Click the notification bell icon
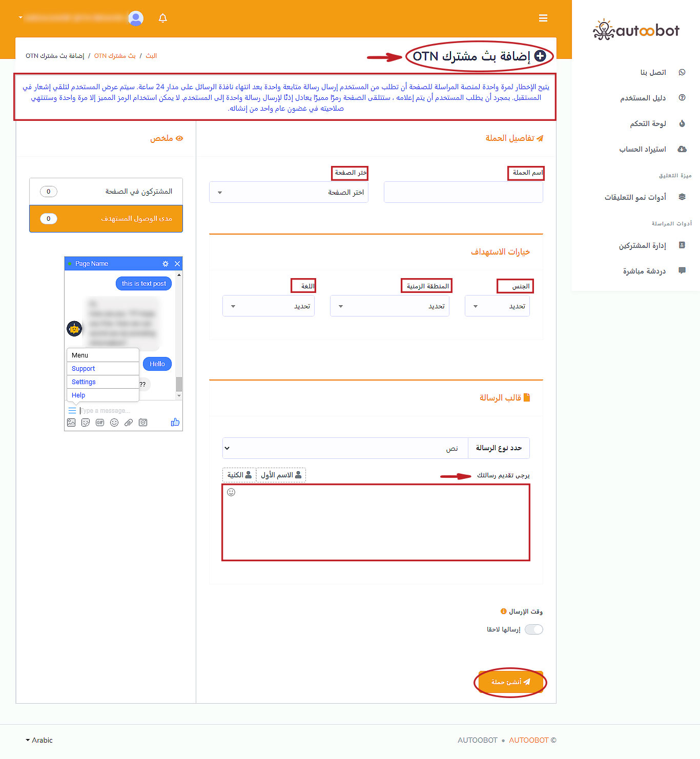700x759 pixels. (x=163, y=18)
